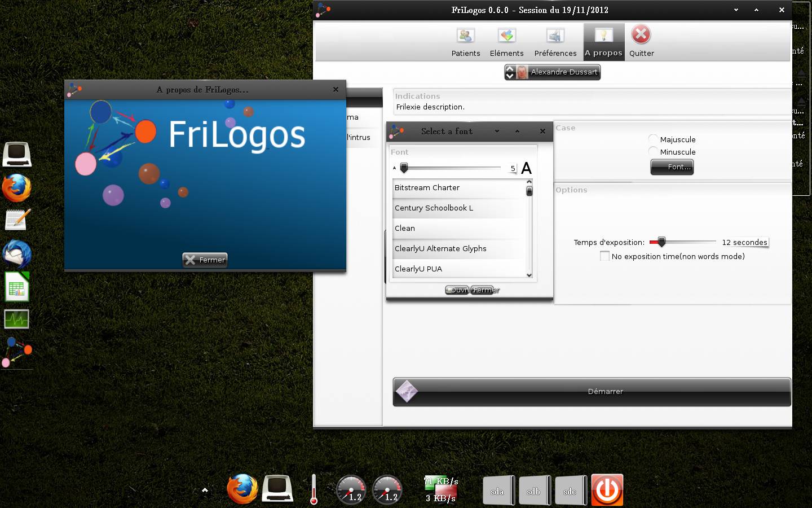Select the Majuscule radio button
Screen dimensions: 812x508
pos(653,139)
